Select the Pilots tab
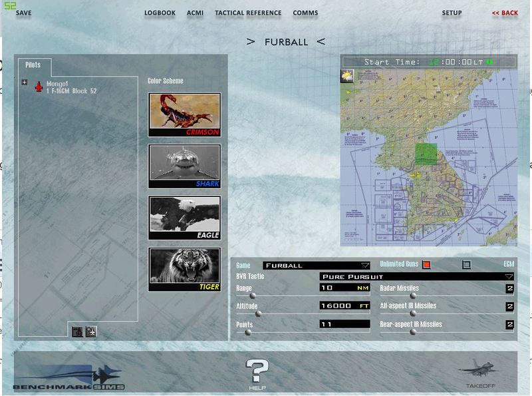The width and height of the screenshot is (532, 396). tap(33, 65)
